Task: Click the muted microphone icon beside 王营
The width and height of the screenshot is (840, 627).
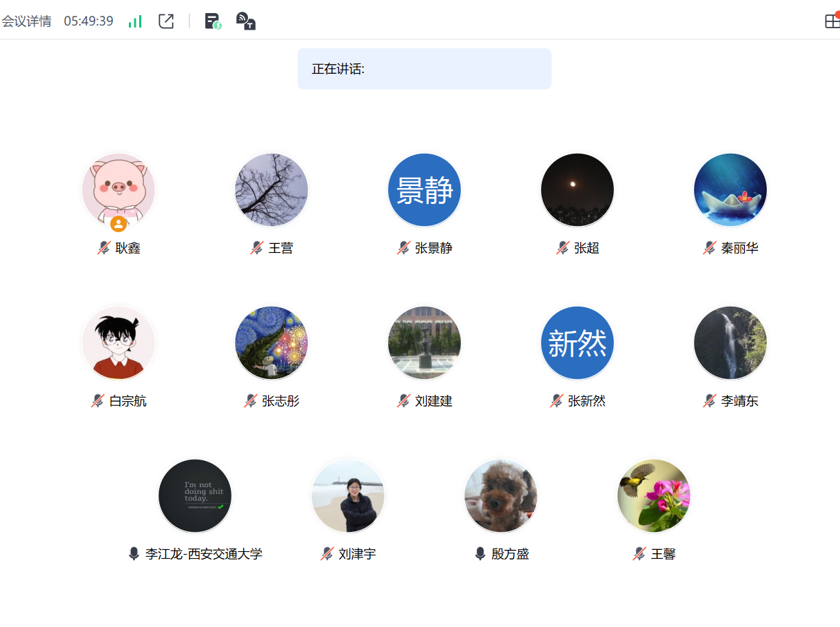Action: pyautogui.click(x=257, y=248)
